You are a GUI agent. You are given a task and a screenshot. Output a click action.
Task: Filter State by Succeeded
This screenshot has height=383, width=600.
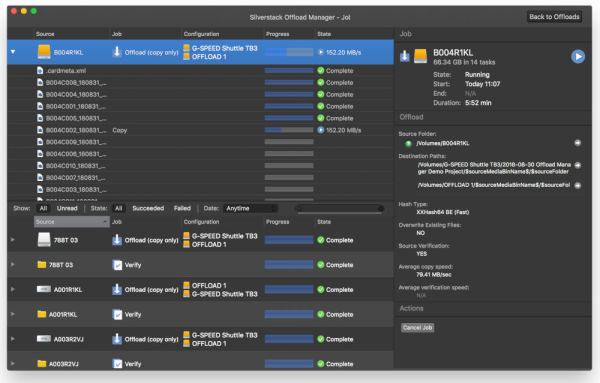pos(148,208)
